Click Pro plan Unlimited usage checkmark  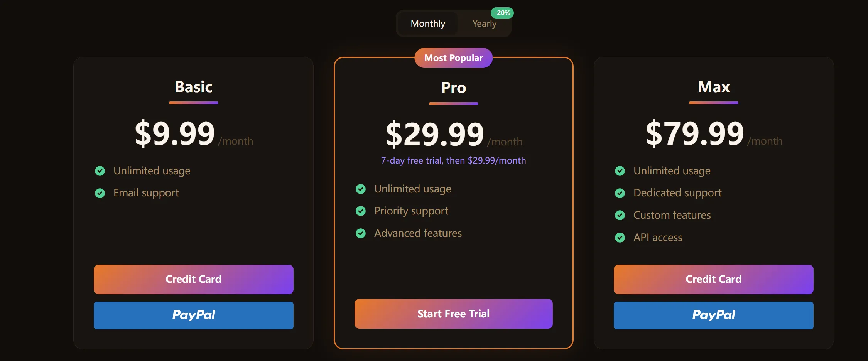pyautogui.click(x=361, y=189)
